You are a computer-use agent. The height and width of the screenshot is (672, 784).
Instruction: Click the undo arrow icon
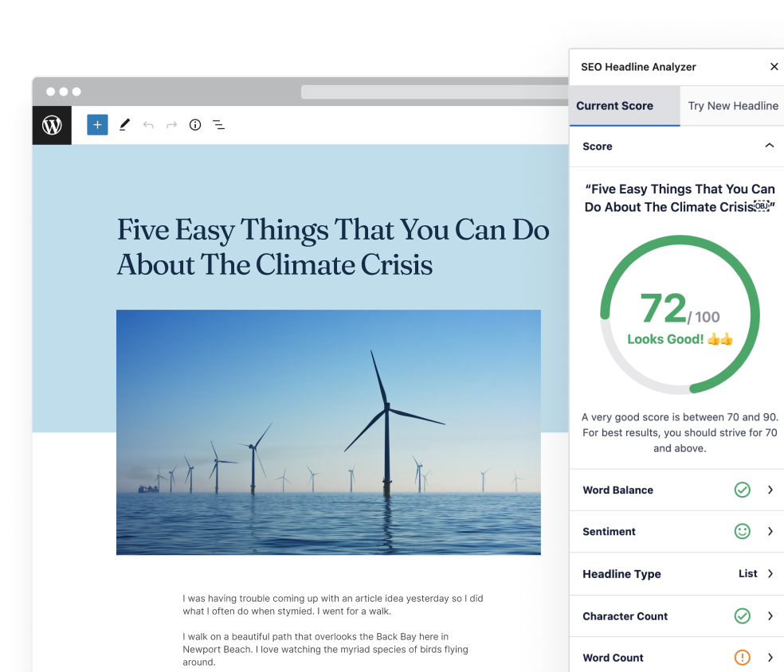point(148,125)
